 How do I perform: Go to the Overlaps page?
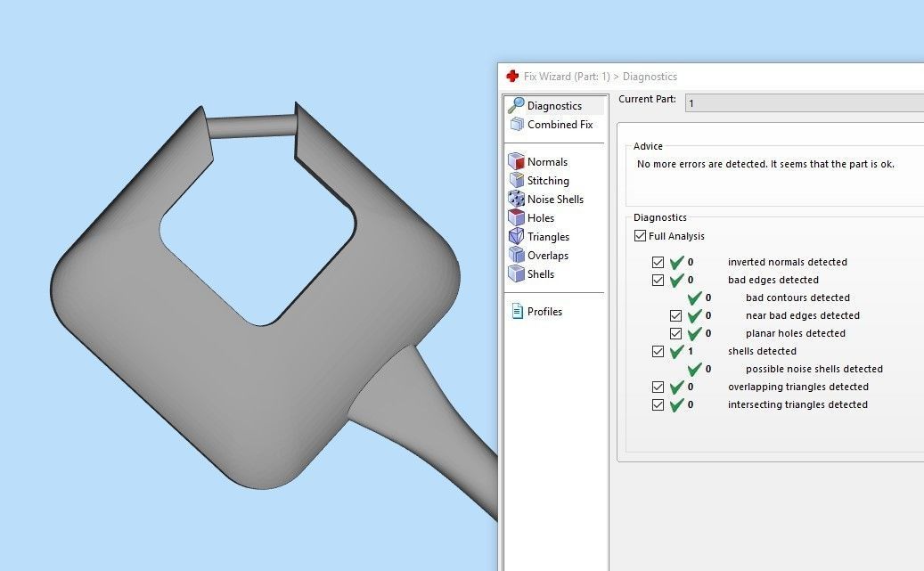click(x=547, y=255)
